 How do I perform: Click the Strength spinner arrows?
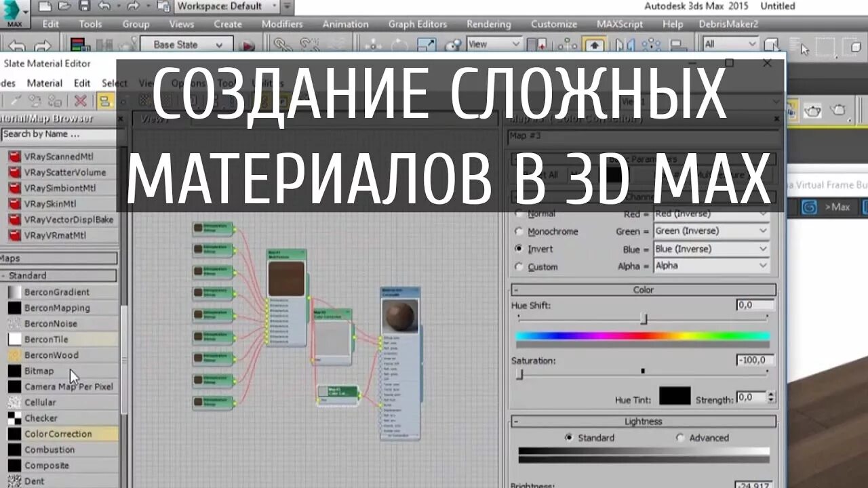tap(772, 397)
